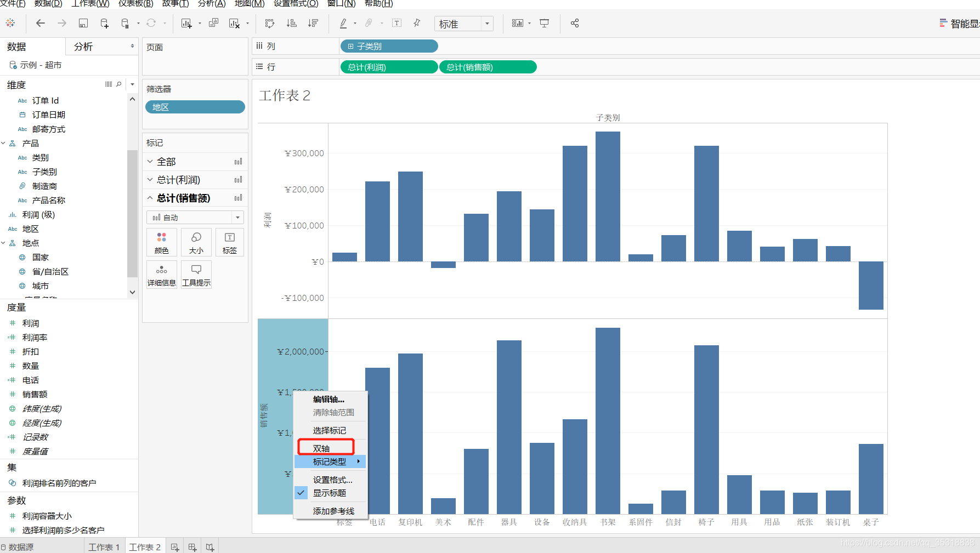Click the 工具提示 marks card button
980x553 pixels.
[196, 275]
